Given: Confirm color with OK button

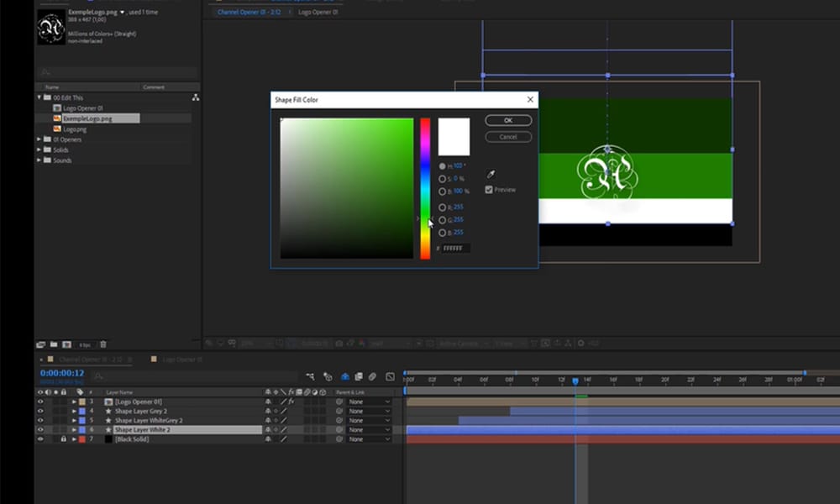Looking at the screenshot, I should tap(508, 121).
